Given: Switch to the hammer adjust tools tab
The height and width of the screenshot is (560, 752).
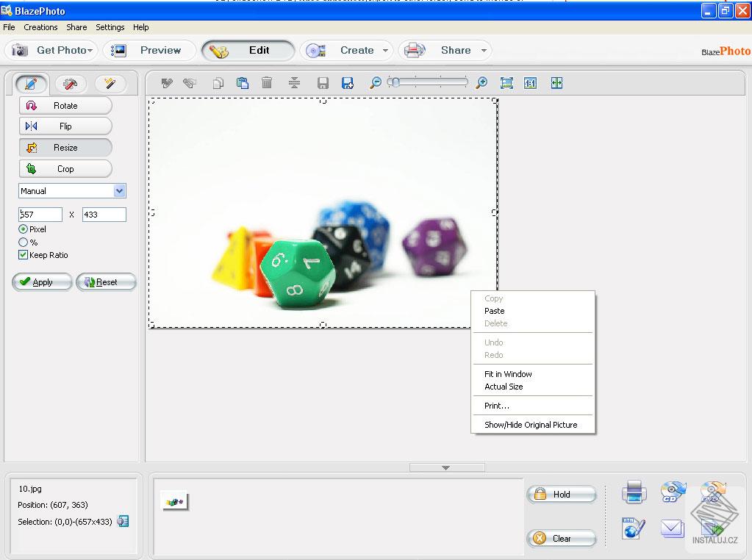Looking at the screenshot, I should point(71,84).
